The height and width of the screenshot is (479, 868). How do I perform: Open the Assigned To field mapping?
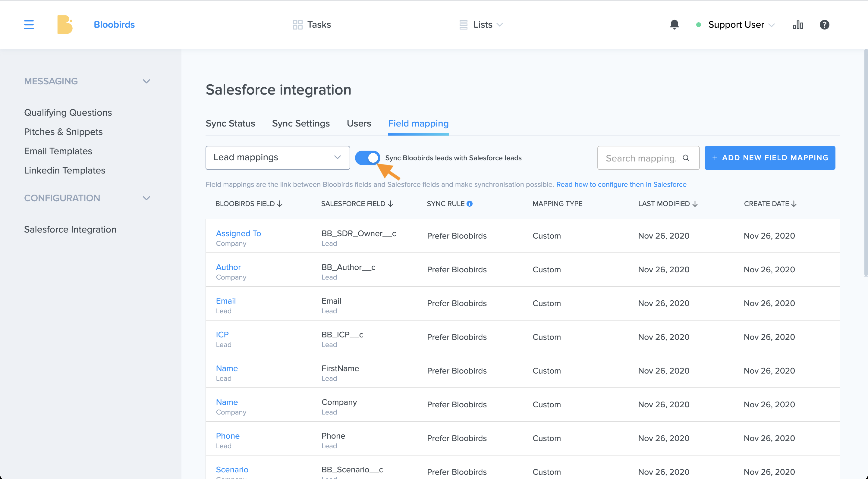[x=238, y=233]
